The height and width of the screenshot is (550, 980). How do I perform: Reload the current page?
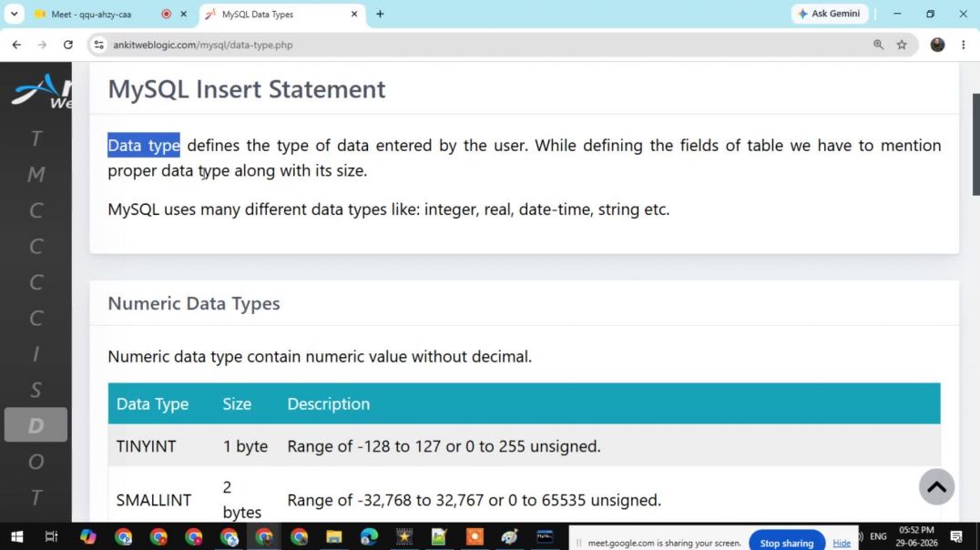coord(68,45)
